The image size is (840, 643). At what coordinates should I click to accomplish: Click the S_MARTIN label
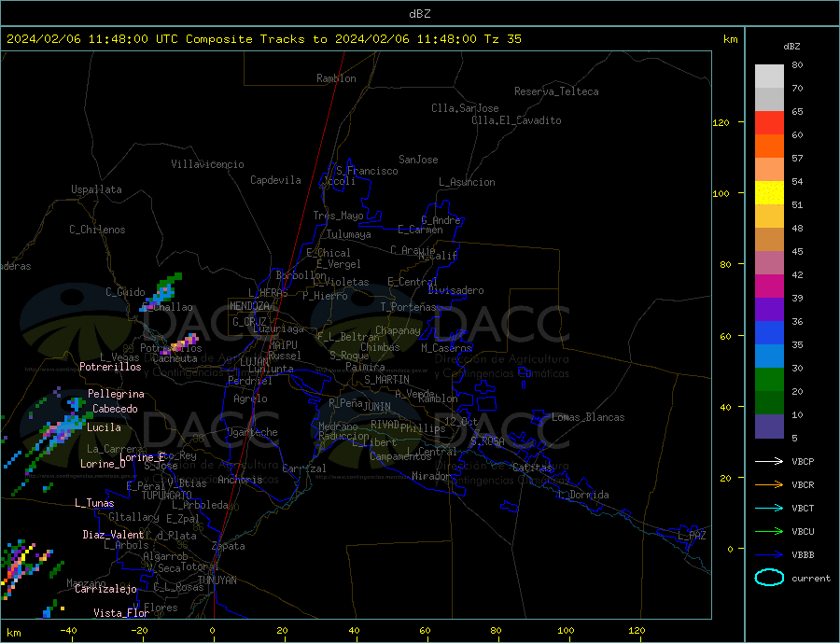click(x=386, y=380)
